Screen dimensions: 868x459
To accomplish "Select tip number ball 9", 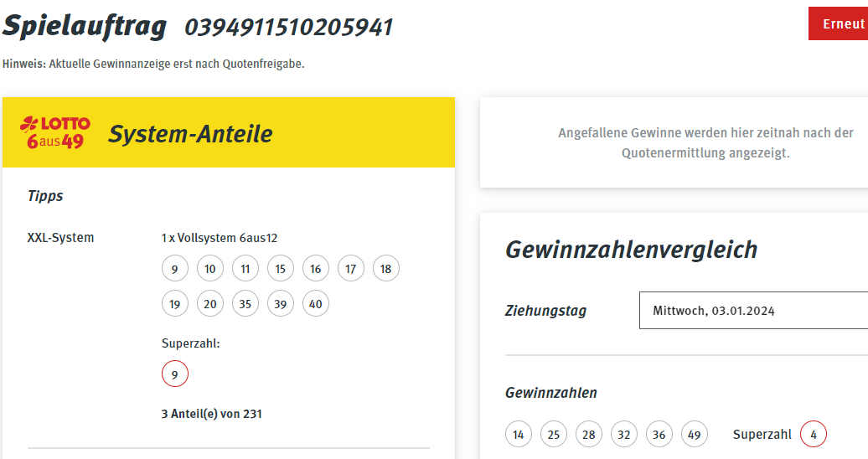I will click(175, 269).
